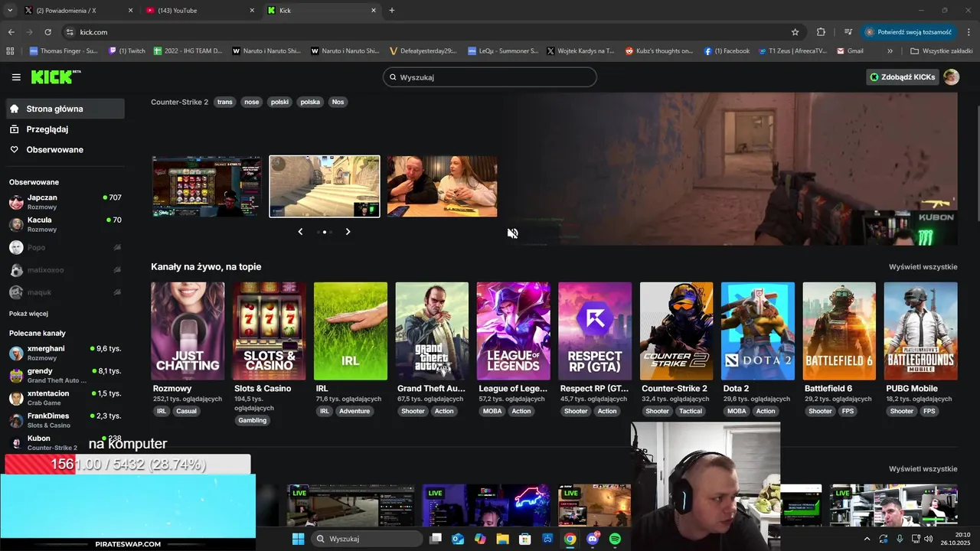Close the YouTube tab
The height and width of the screenshot is (551, 980).
[252, 11]
